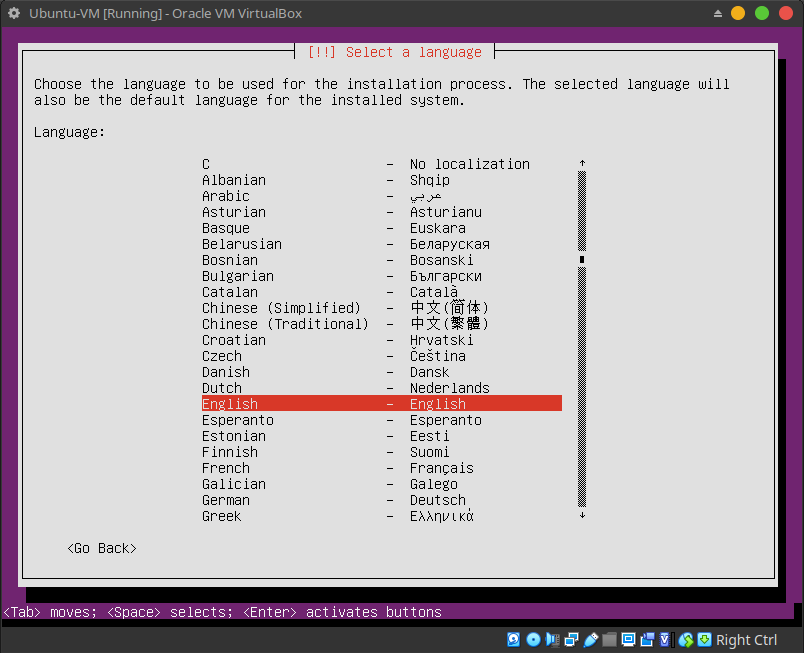The width and height of the screenshot is (804, 653).
Task: Select Arabic in the language list
Action: [x=382, y=196]
